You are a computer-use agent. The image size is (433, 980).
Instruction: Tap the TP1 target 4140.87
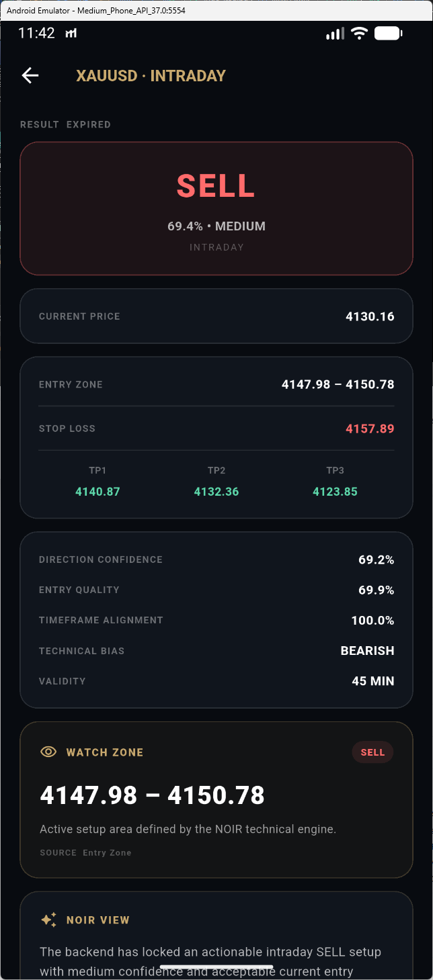tap(97, 492)
